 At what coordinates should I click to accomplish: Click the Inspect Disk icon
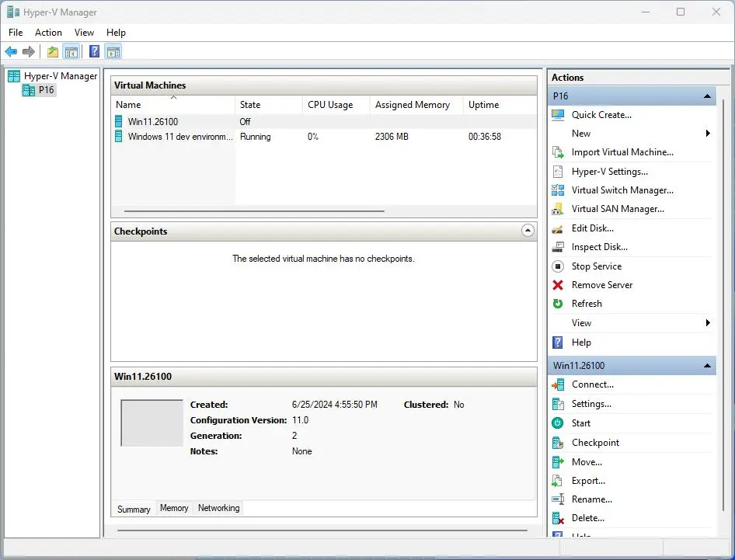click(x=558, y=247)
